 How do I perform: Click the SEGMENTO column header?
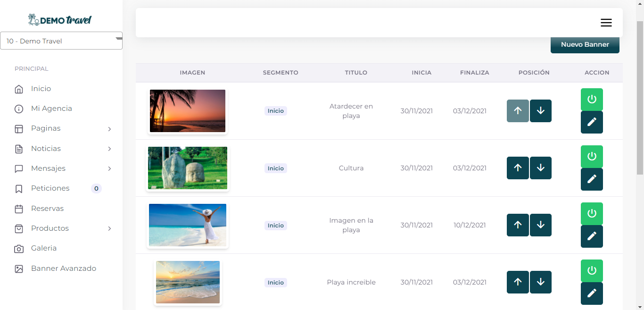(x=281, y=73)
